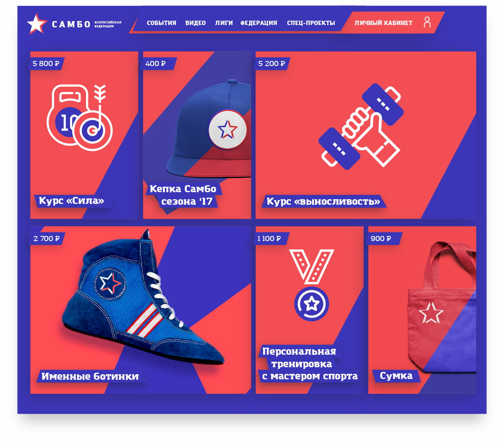Open the Курс «Сила» product title
504x443 pixels.
[72, 201]
